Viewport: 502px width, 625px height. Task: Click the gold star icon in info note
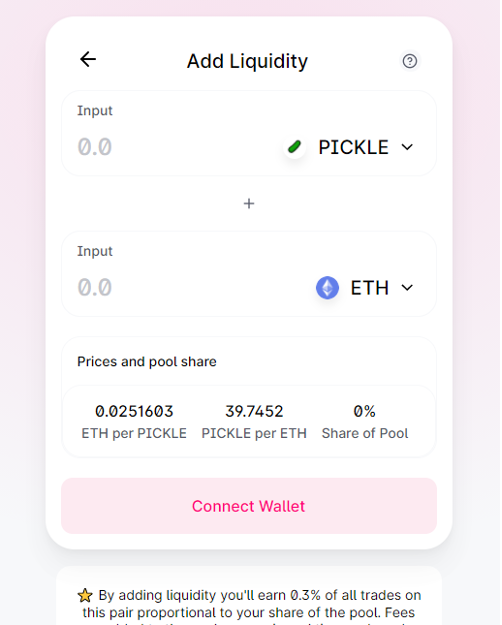point(85,596)
